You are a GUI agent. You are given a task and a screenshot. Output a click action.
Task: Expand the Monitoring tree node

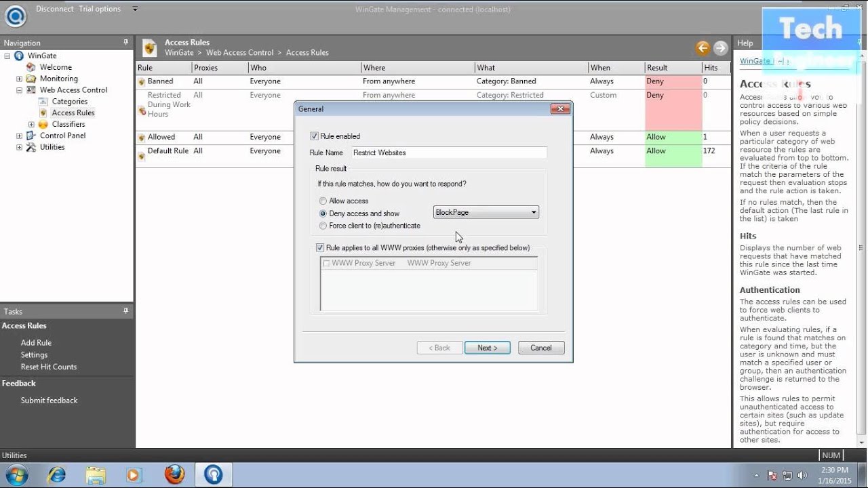pos(20,79)
